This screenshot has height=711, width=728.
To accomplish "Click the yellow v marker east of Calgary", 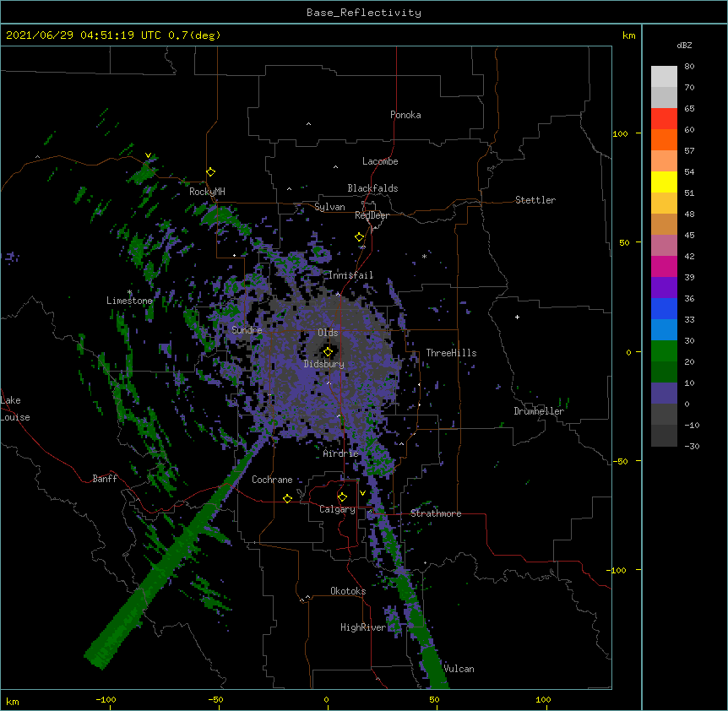I will point(362,493).
